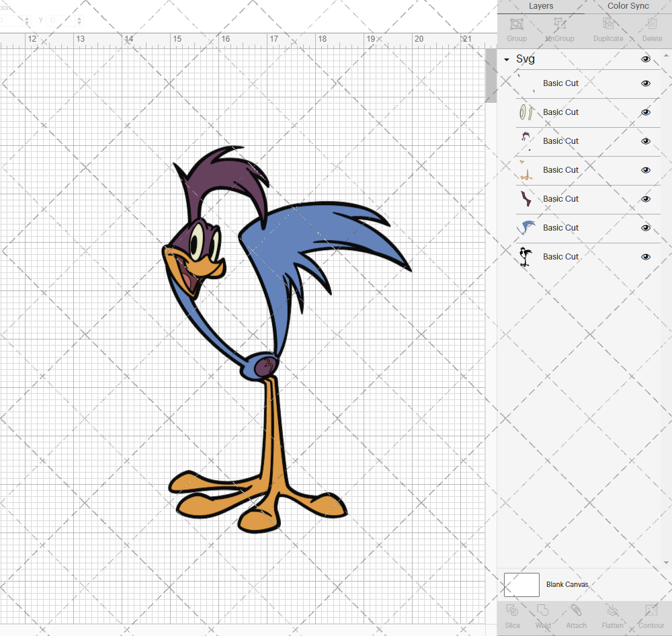Switch to the Color Sync tab

[628, 6]
